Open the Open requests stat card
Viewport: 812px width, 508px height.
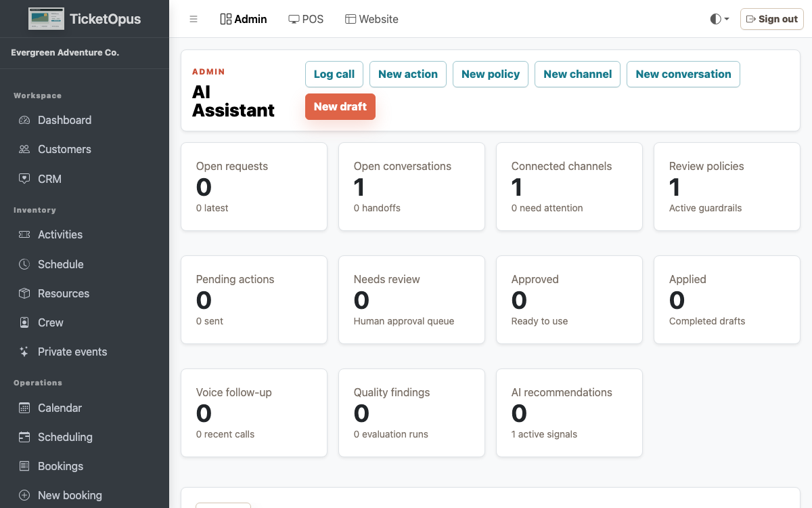coord(254,186)
